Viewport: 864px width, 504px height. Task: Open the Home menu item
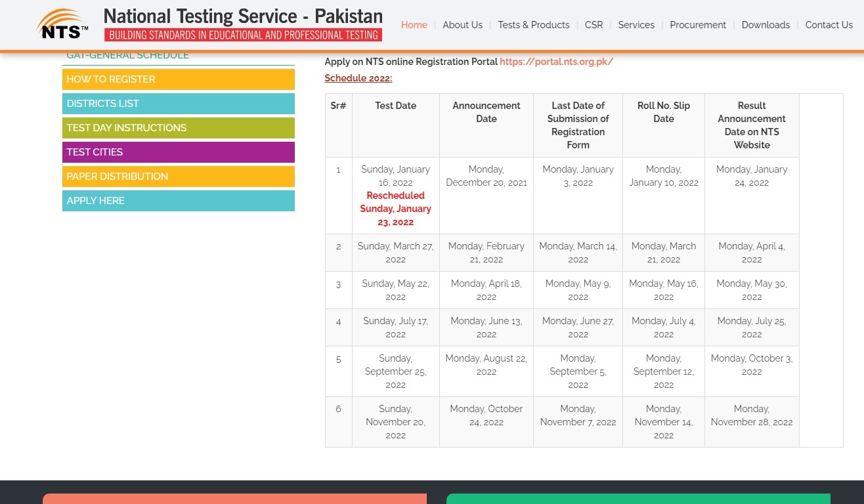414,25
